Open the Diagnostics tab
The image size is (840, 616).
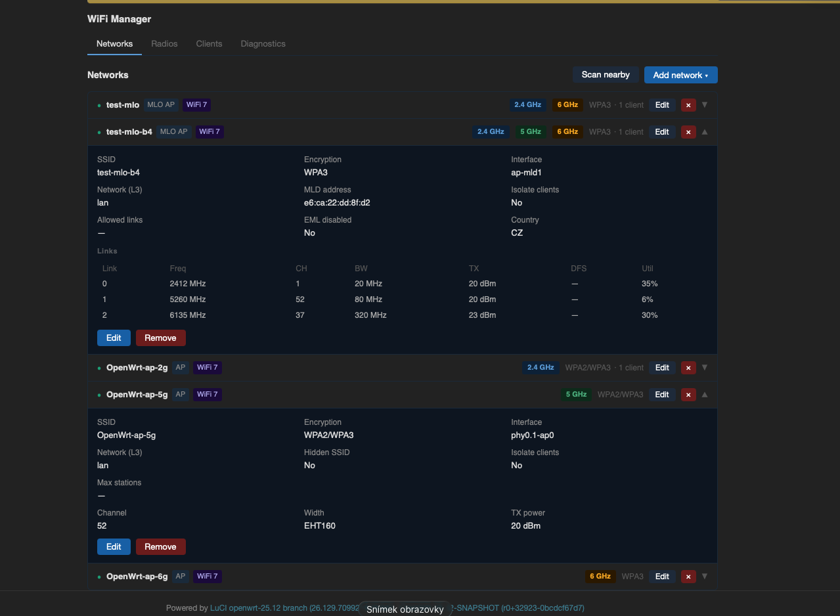[x=263, y=43]
